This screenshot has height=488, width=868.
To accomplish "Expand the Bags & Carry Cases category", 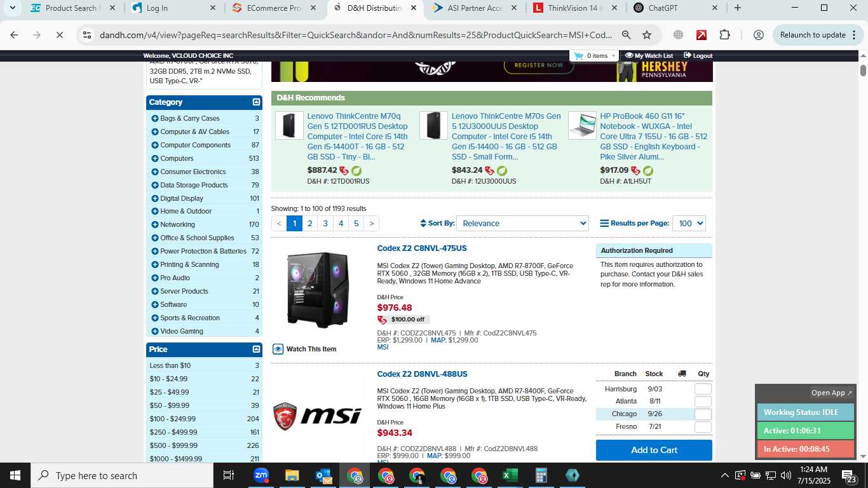I will [155, 118].
